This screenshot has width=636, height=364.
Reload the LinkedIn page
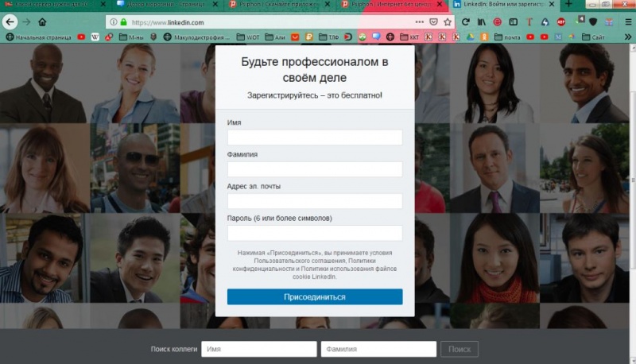click(466, 22)
